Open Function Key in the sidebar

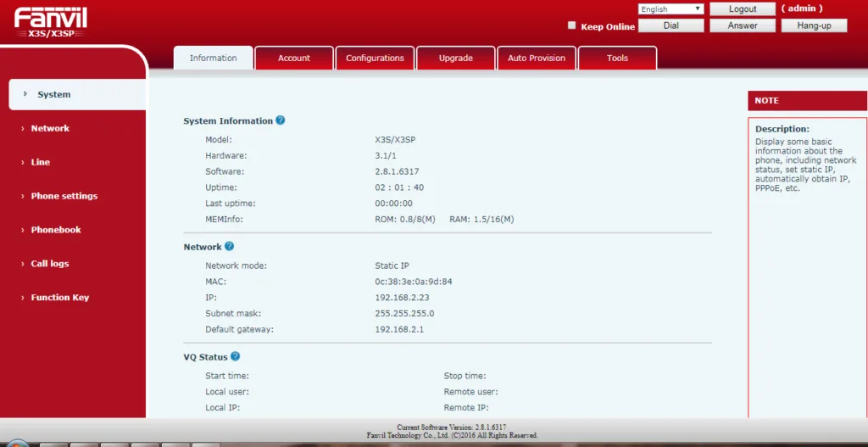click(60, 298)
